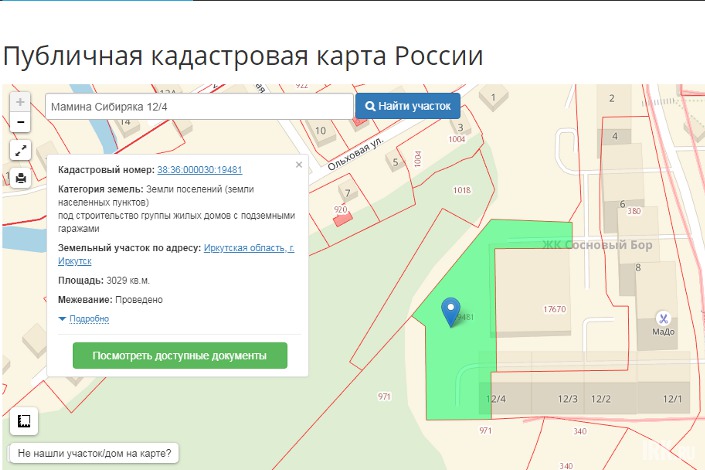Click parcel label 17670
This screenshot has height=470, width=705.
tap(554, 309)
